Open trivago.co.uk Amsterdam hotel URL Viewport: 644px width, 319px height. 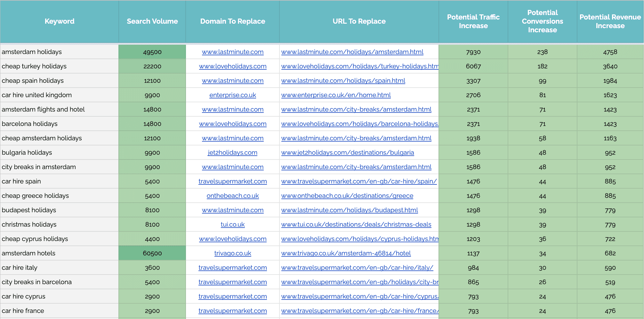346,253
